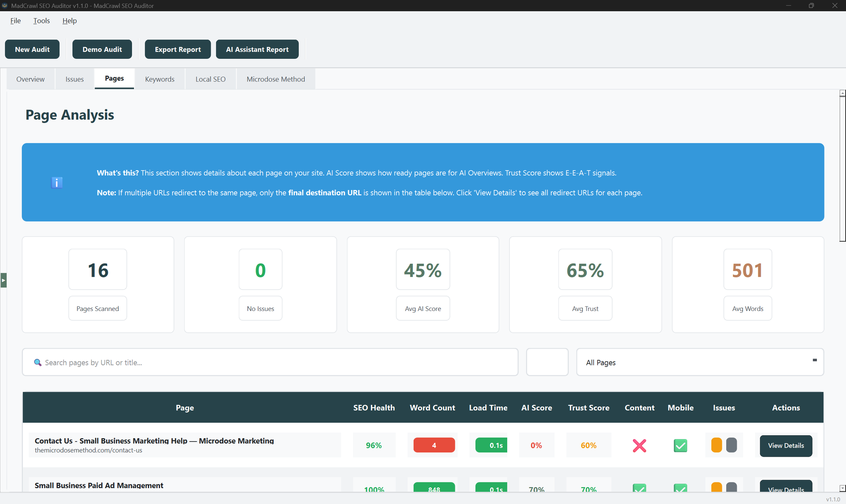Click View Details for the Contact Us page
Viewport: 846px width, 504px height.
[x=785, y=445]
